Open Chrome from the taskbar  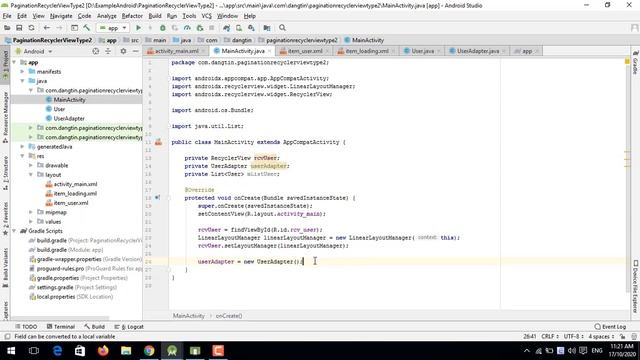click(x=149, y=351)
